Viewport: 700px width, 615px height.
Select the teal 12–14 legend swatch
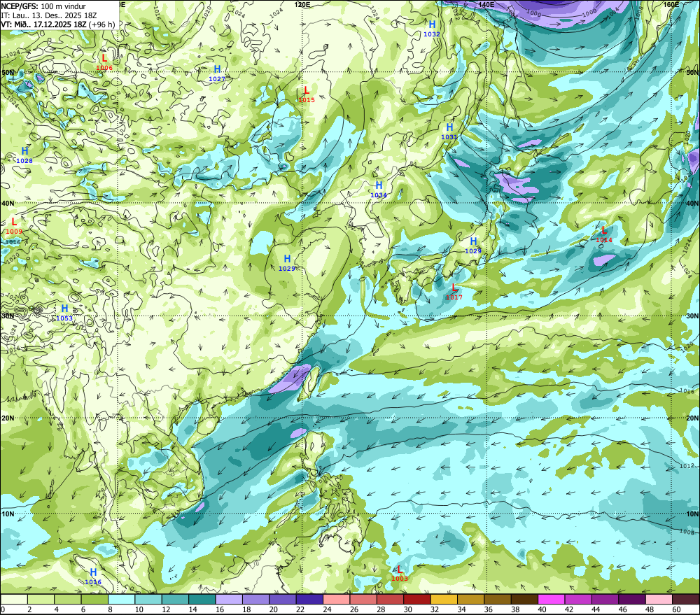176,599
